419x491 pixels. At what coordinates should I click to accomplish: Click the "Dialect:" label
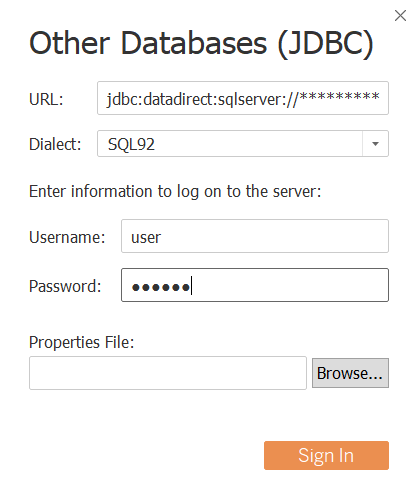(55, 144)
